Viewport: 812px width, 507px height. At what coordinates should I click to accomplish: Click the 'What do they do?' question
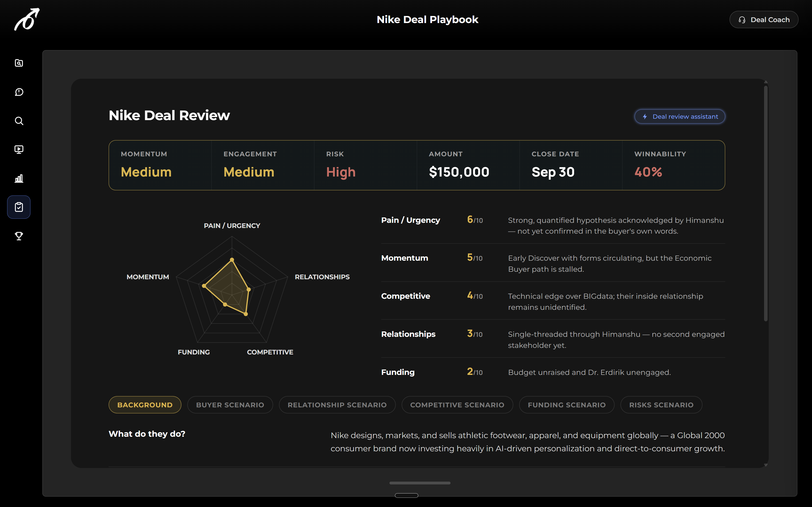tap(147, 434)
